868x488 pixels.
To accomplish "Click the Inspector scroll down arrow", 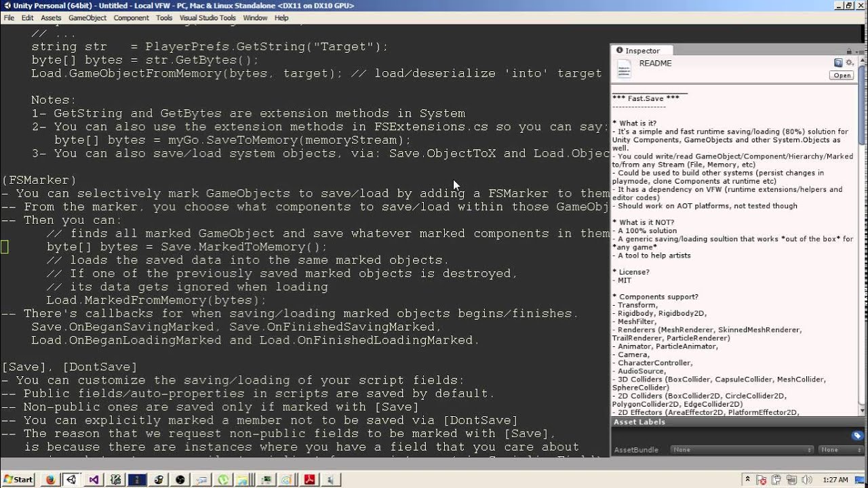I will coord(863,411).
